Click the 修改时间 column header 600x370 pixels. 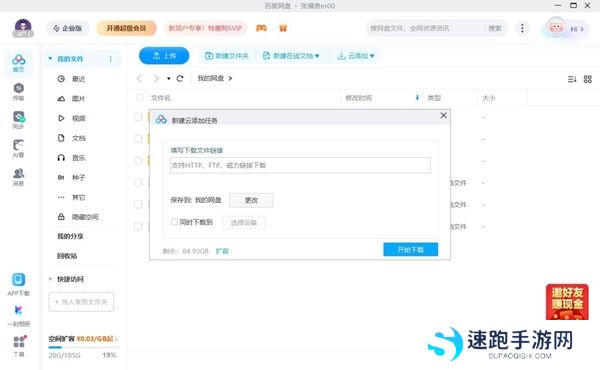click(359, 98)
